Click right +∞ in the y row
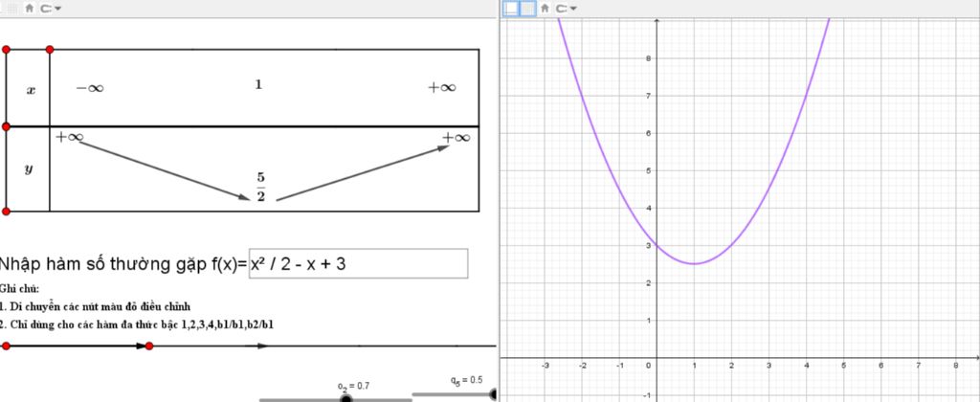Image resolution: width=980 pixels, height=402 pixels. [x=457, y=138]
